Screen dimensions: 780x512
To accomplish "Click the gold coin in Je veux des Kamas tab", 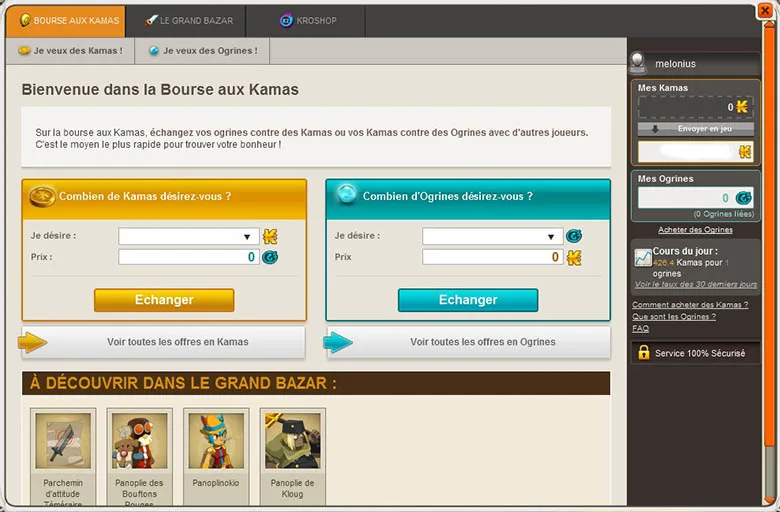I will click(x=24, y=51).
